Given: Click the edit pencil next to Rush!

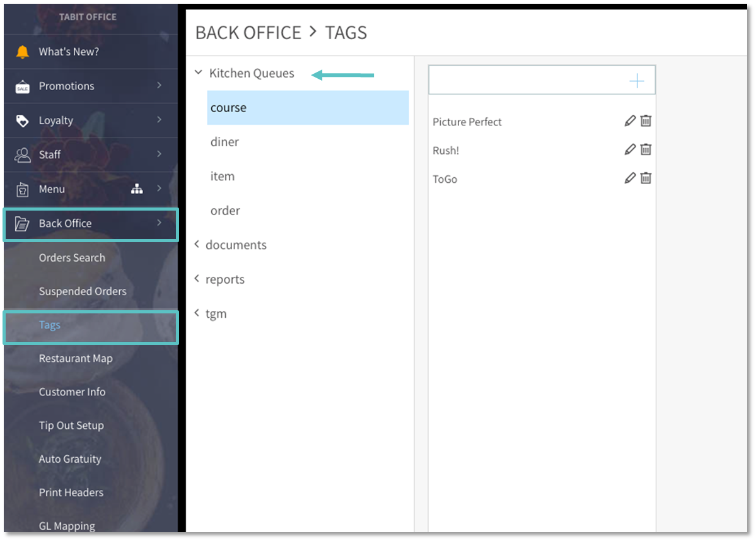Looking at the screenshot, I should [x=629, y=149].
